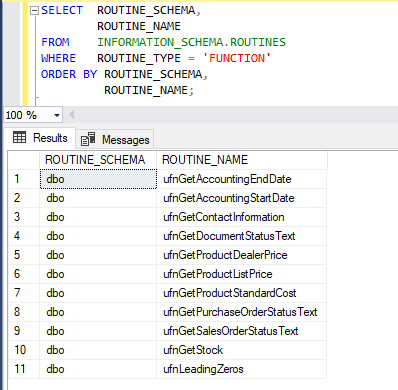Click the Messages tab icon
Image resolution: width=398 pixels, height=390 pixels.
point(88,139)
